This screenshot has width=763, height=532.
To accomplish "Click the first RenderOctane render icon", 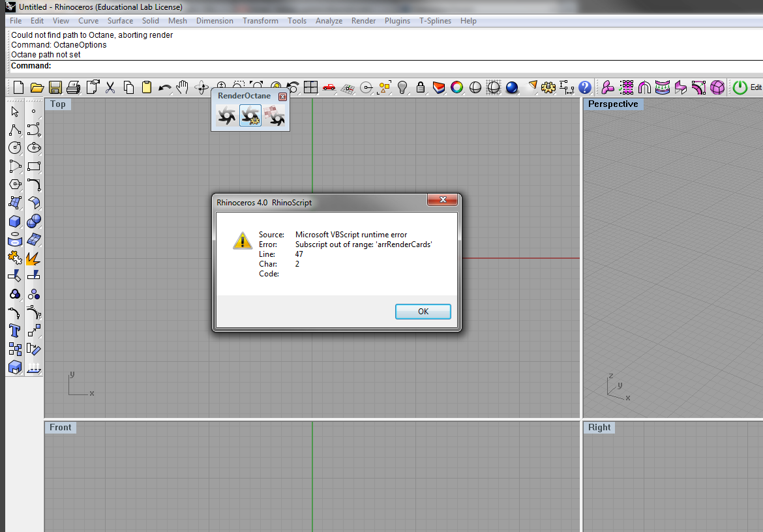I will [x=227, y=116].
